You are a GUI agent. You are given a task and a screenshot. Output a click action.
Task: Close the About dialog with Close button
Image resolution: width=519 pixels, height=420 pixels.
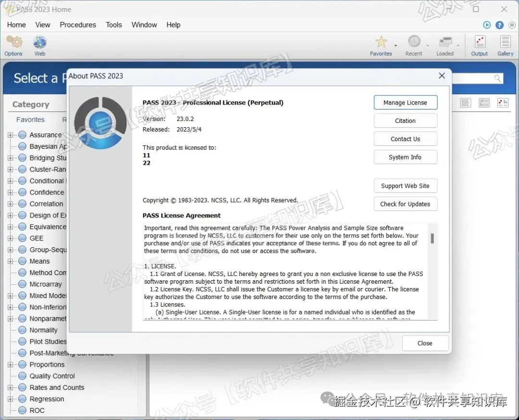(x=425, y=343)
